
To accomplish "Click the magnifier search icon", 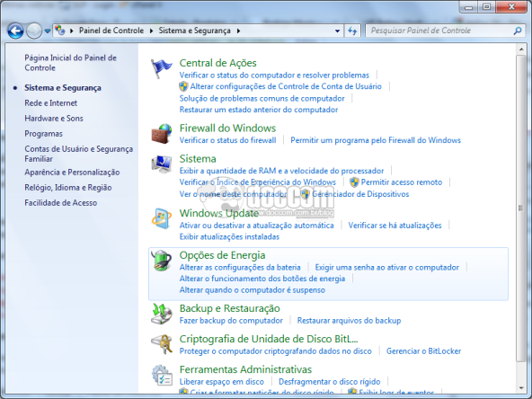I will (518, 31).
